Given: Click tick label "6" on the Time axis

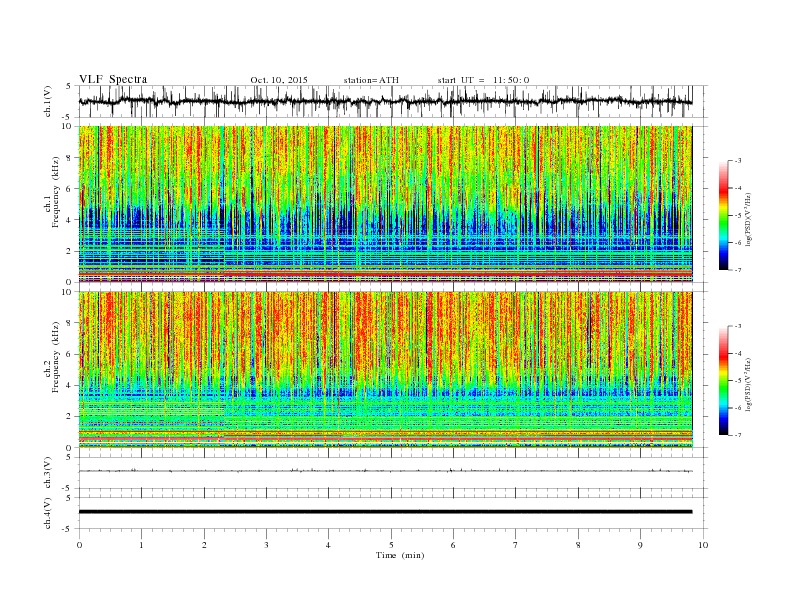Looking at the screenshot, I should point(453,545).
